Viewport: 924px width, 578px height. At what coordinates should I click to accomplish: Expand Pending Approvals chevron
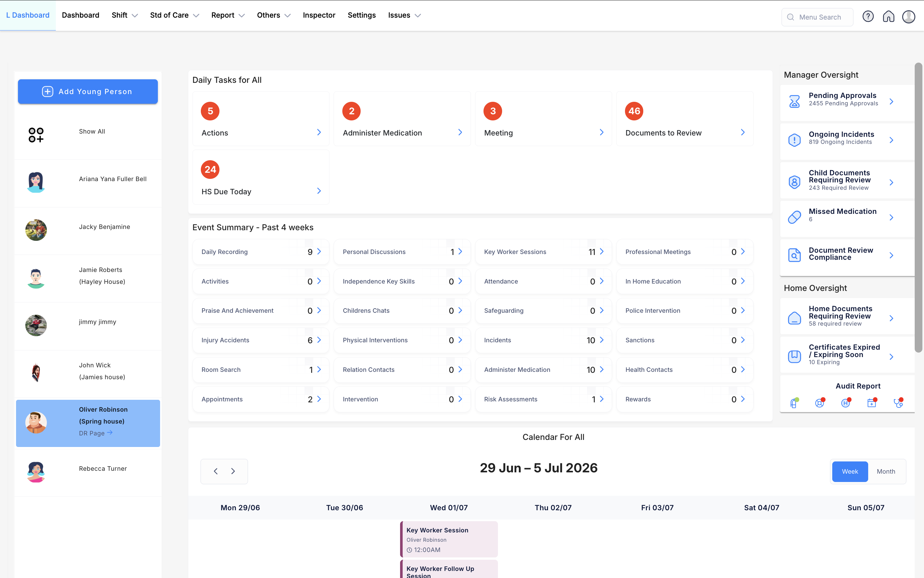coord(891,101)
